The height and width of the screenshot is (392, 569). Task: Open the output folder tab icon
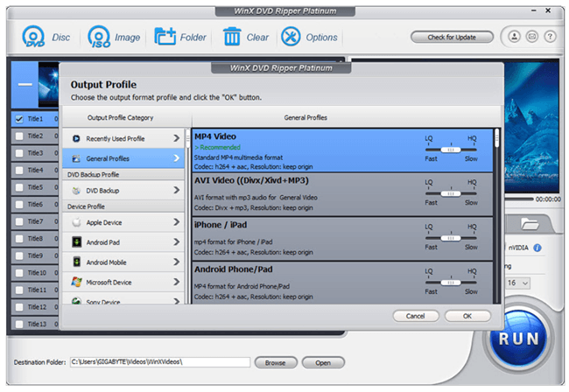[530, 224]
